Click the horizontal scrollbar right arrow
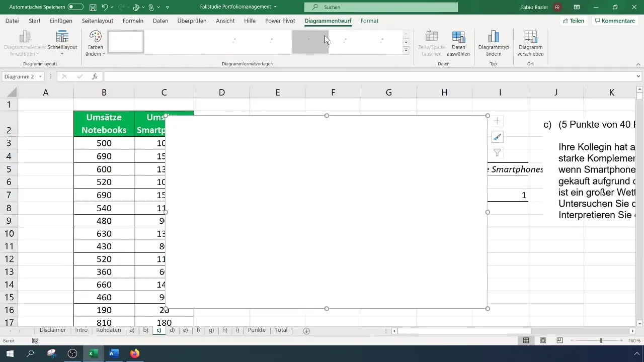This screenshot has width=644, height=362. point(632,331)
